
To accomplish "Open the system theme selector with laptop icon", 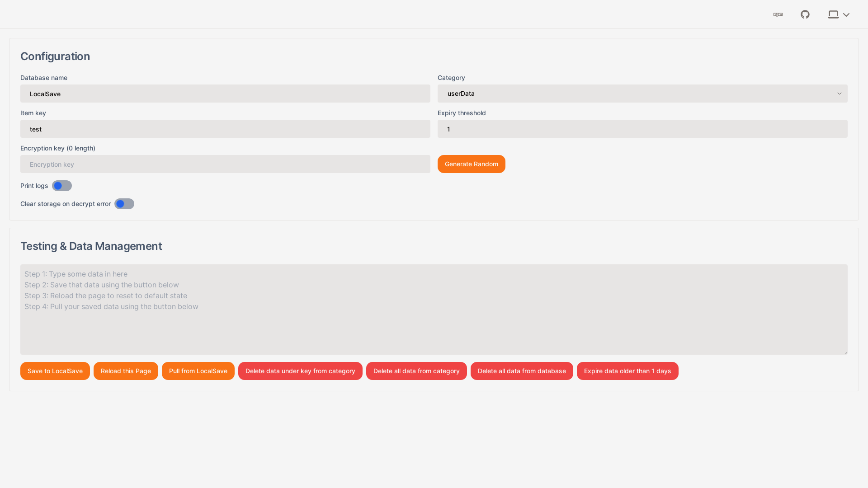I will click(x=839, y=14).
